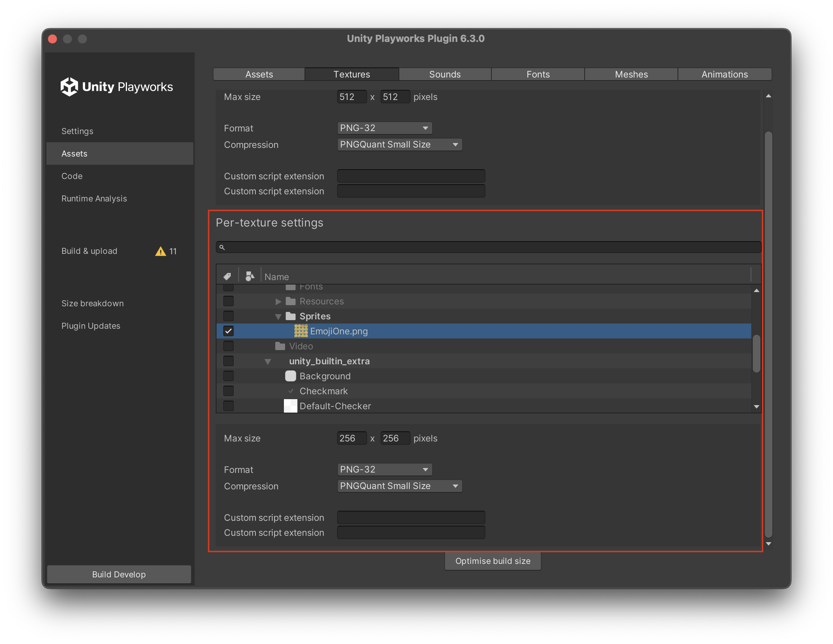The width and height of the screenshot is (833, 644).
Task: Expand the Resources folder arrow
Action: pyautogui.click(x=278, y=302)
